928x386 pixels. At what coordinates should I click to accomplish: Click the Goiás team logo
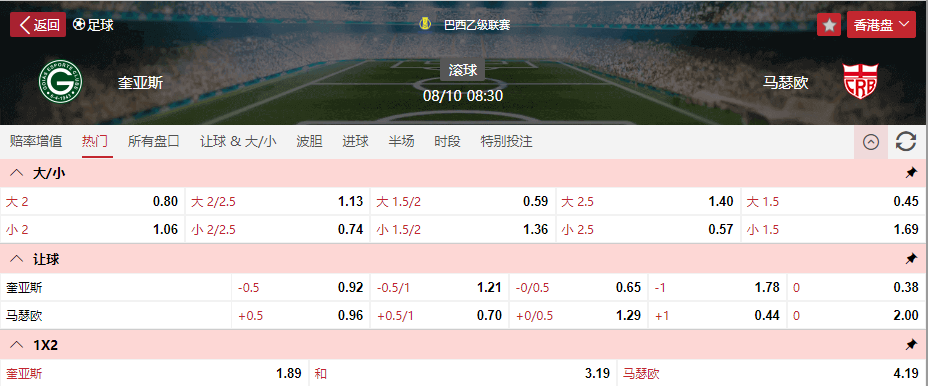(x=60, y=82)
